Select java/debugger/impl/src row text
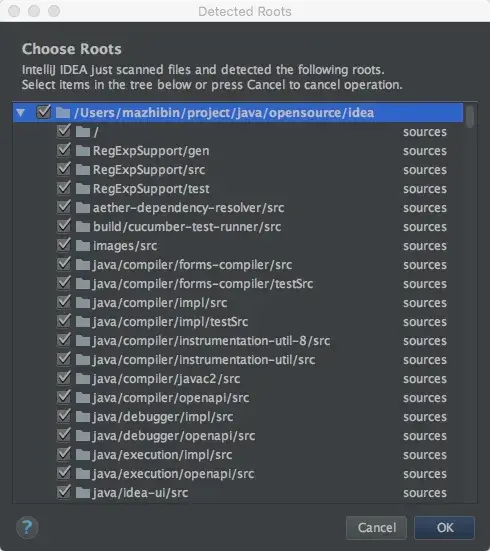This screenshot has width=490, height=551. point(163,417)
